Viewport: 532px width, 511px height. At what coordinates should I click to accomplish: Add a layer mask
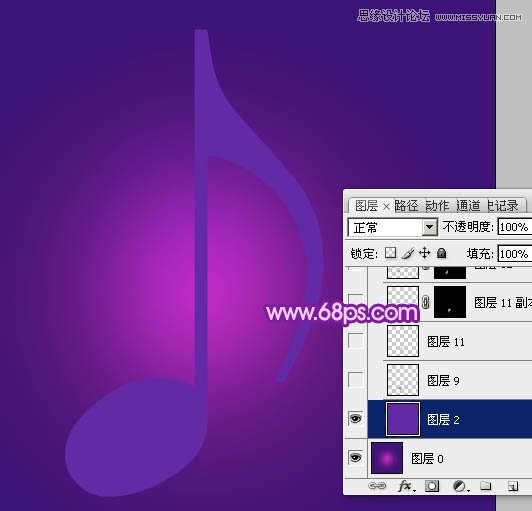point(432,486)
